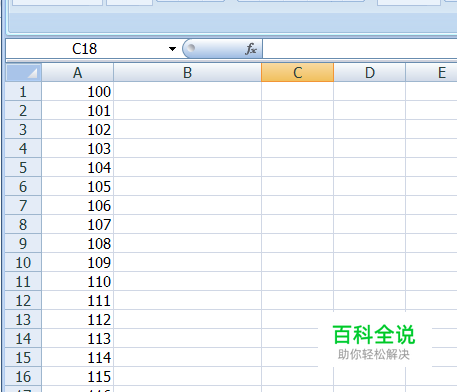The height and width of the screenshot is (392, 457).
Task: Click cell containing 103
Action: 77,148
